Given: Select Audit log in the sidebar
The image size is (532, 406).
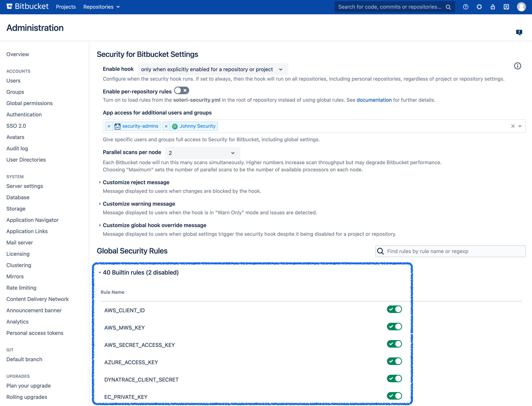Looking at the screenshot, I should pyautogui.click(x=17, y=148).
